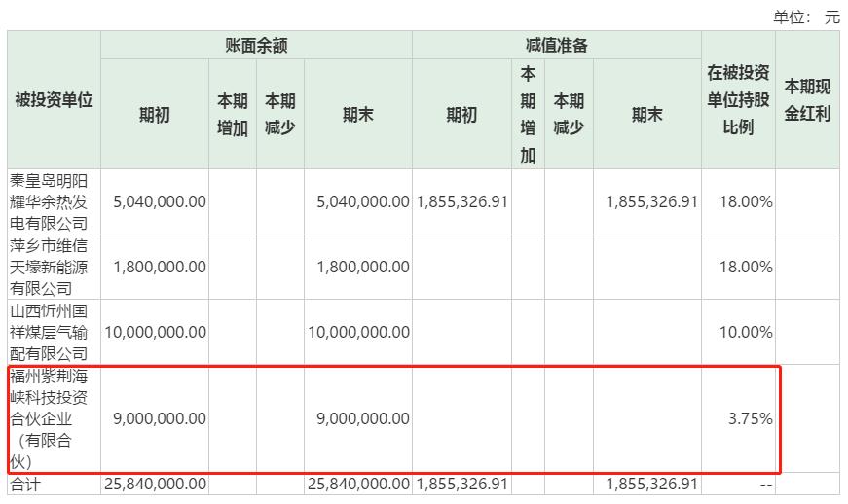Click 1,855,326.91 total in 减值准备期末
Viewport: 848px width, 504px height.
651,484
